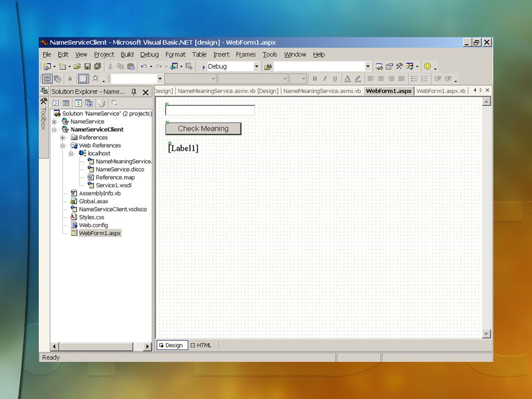Click the Paste clipboard icon
Screen dimensions: 532x399
click(131, 66)
